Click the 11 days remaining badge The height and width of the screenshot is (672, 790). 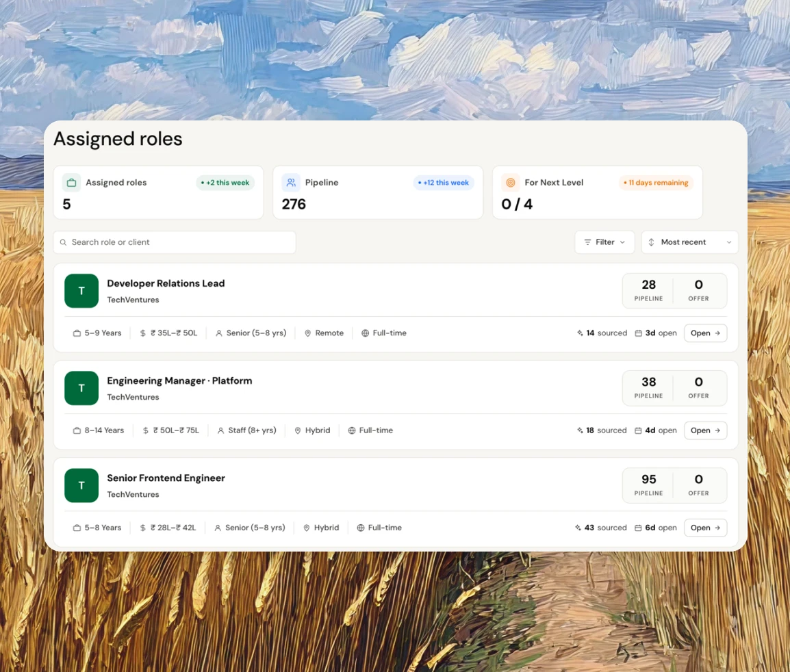point(656,182)
